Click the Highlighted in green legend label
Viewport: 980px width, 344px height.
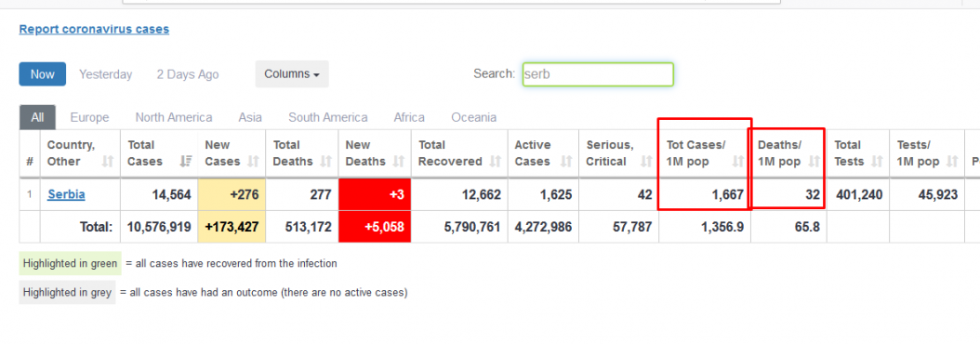click(70, 263)
